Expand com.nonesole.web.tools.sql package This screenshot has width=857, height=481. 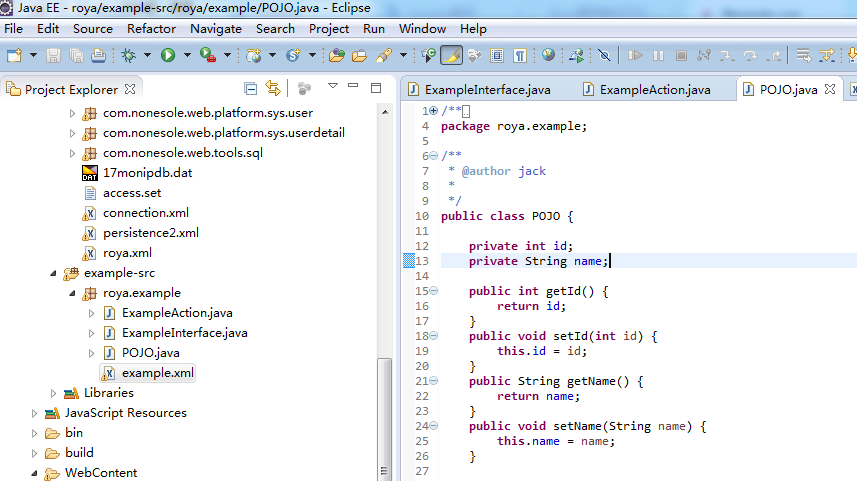72,153
